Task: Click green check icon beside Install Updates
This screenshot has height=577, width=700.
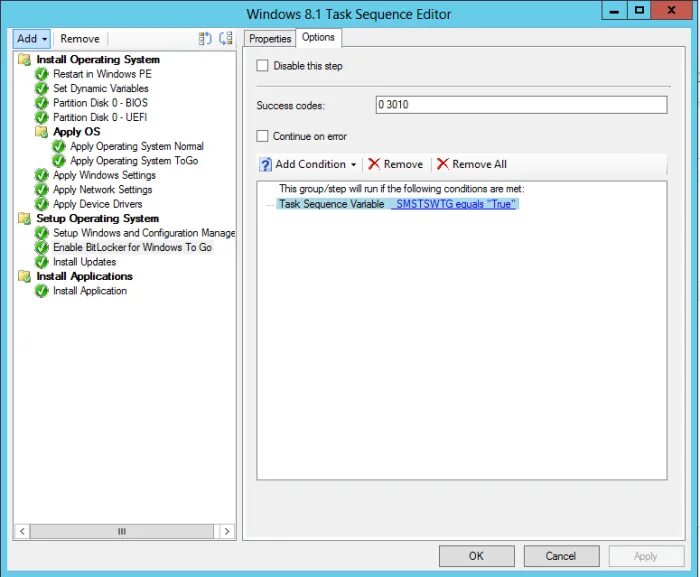Action: point(42,262)
